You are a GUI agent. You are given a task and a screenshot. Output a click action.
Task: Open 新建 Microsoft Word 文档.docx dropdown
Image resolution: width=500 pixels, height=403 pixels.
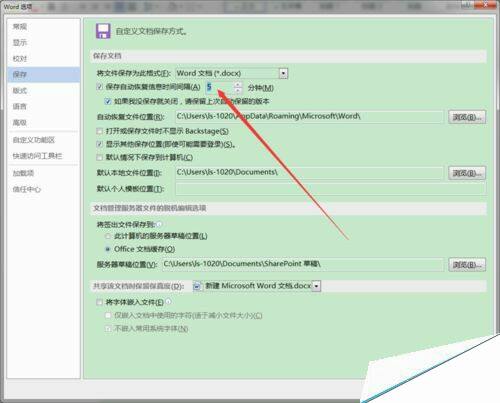[x=316, y=286]
